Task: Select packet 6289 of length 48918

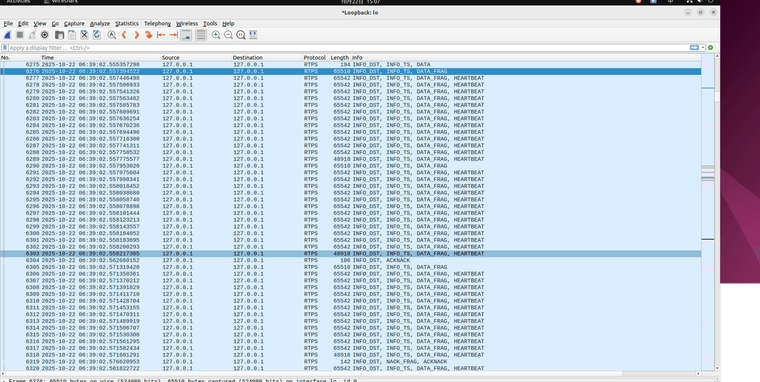Action: coord(350,159)
